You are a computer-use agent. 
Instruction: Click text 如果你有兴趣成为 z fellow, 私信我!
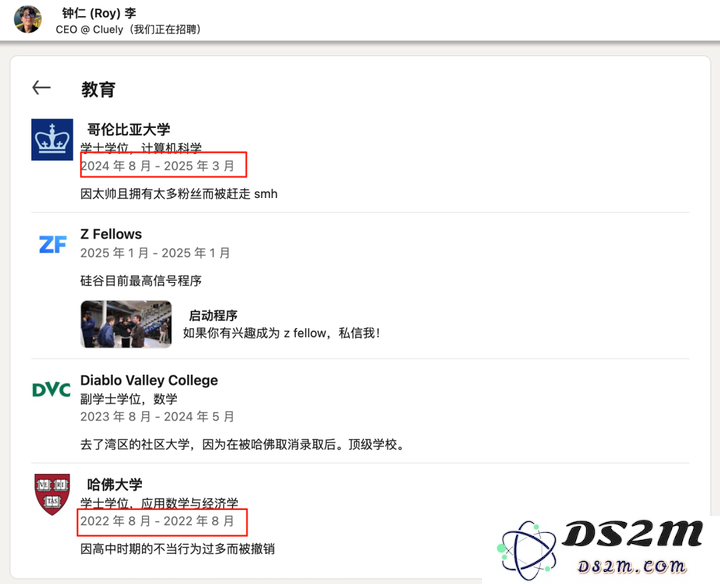281,333
